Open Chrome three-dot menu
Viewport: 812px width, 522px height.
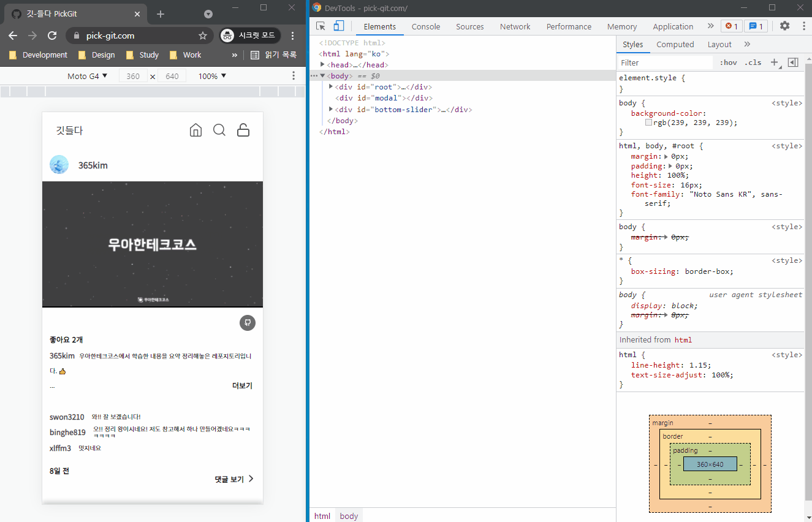point(292,36)
